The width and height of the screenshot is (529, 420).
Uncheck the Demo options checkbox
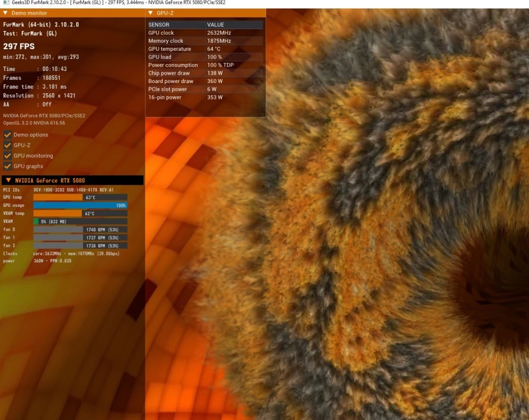point(7,134)
